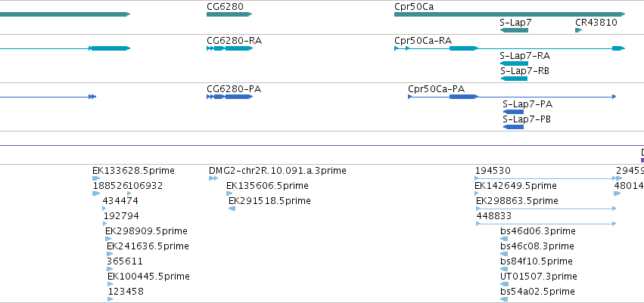The image size is (644, 303).
Task: Click the S-Lap7-RA transcript glyph
Action: tap(514, 63)
